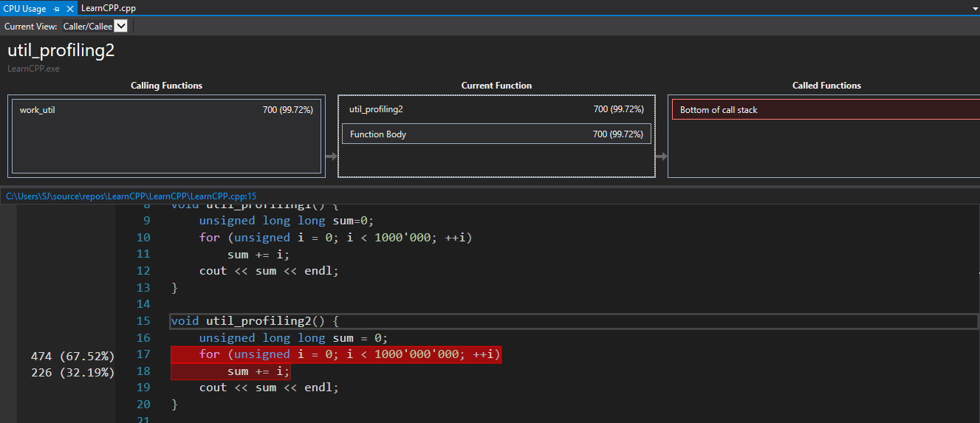Select the work_util calling function
The image size is (980, 423).
[166, 110]
